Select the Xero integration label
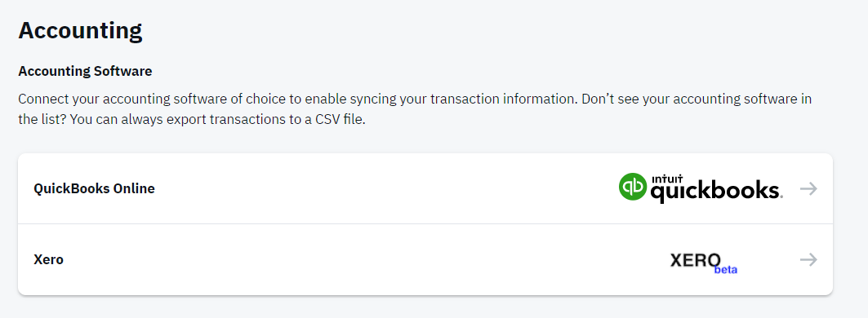 coord(48,259)
